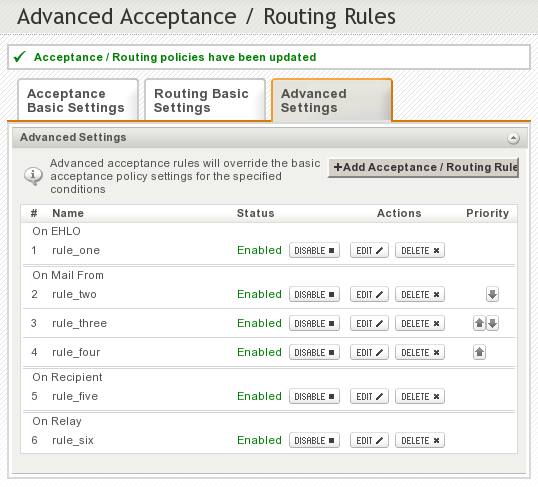This screenshot has height=487, width=538.
Task: Open Acceptance Basic Settings tab
Action: (x=78, y=100)
